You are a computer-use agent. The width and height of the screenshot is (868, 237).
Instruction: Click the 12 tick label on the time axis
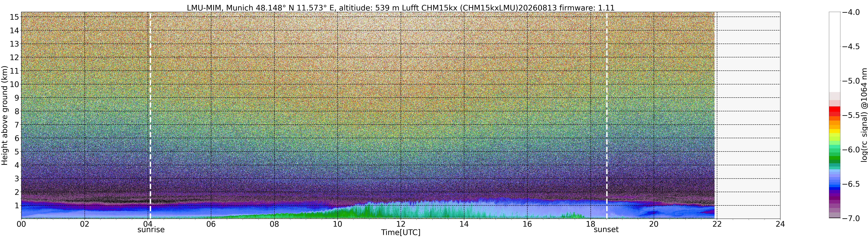pos(401,224)
